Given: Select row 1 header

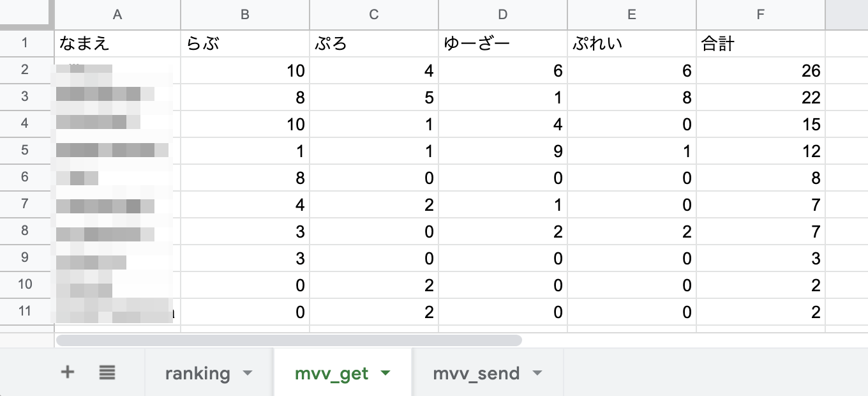Looking at the screenshot, I should [x=25, y=43].
